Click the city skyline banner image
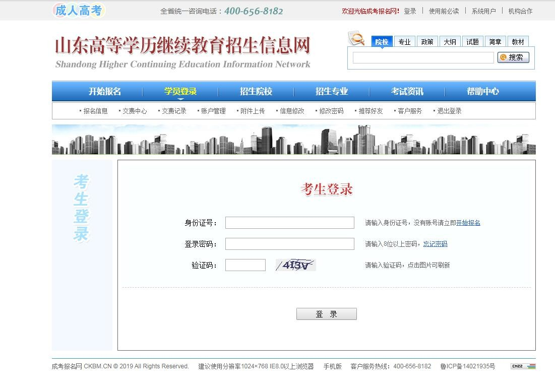The height and width of the screenshot is (392, 555). (x=293, y=140)
